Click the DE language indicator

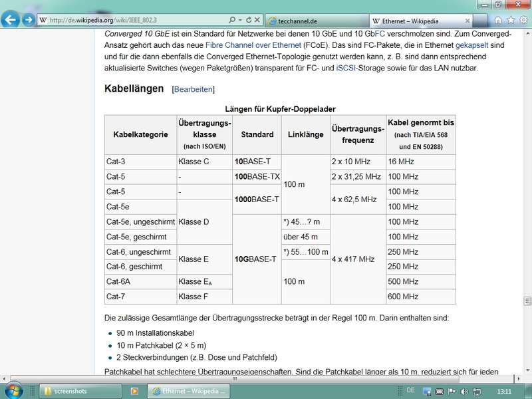point(410,390)
